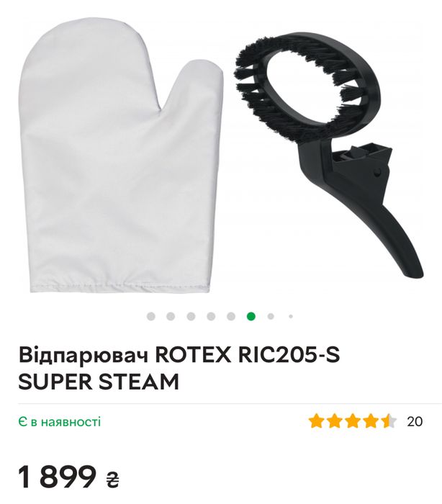The image size is (442, 504).
Task: Open the Відпарювач ROTEX RIC205-S title
Action: click(x=179, y=368)
